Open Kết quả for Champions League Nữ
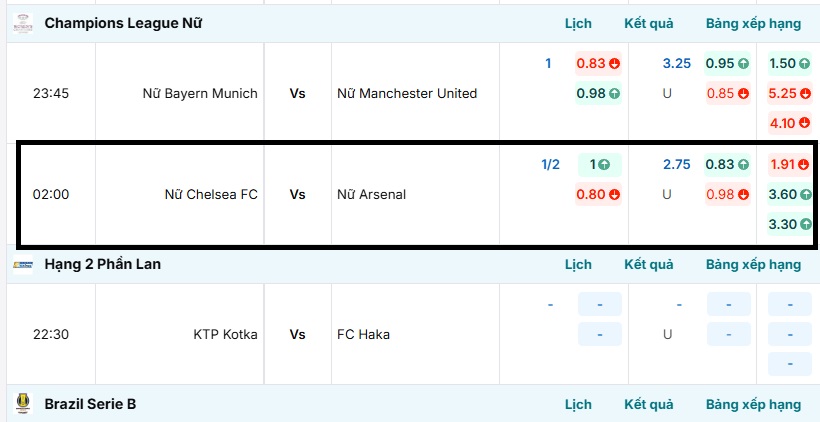The height and width of the screenshot is (422, 820). [649, 23]
